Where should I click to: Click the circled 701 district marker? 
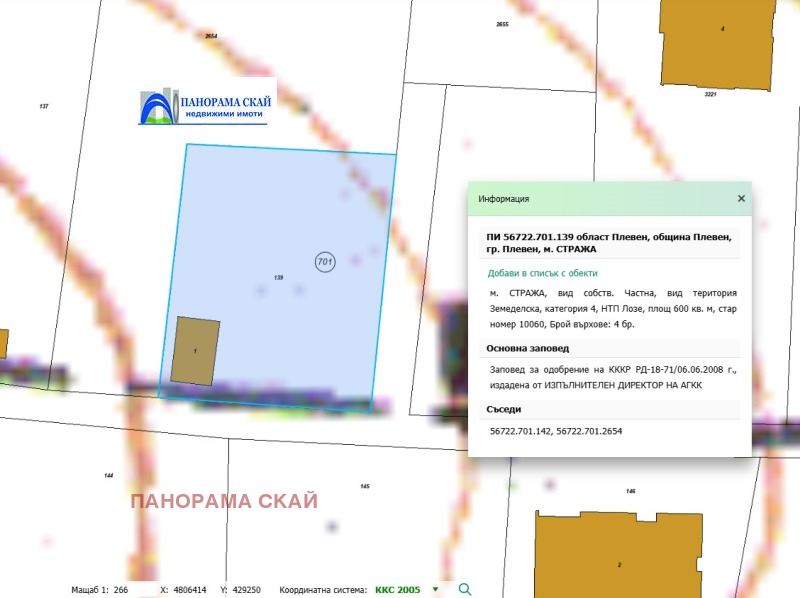[324, 261]
